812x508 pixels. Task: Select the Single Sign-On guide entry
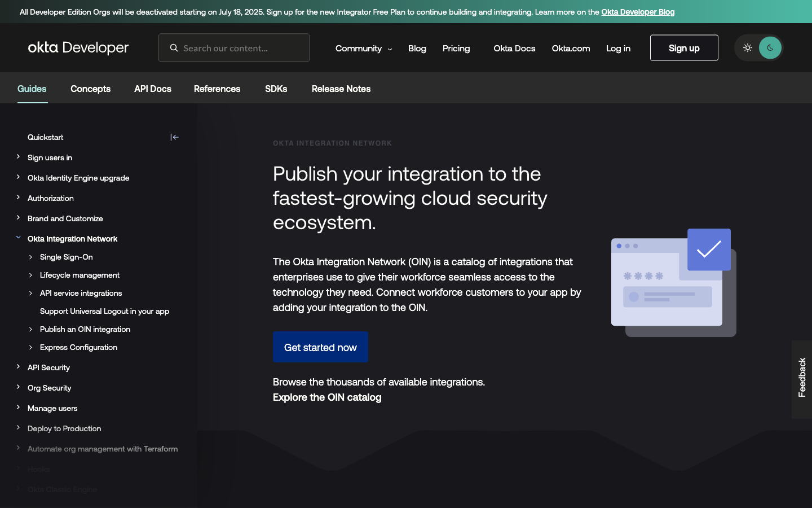(67, 257)
